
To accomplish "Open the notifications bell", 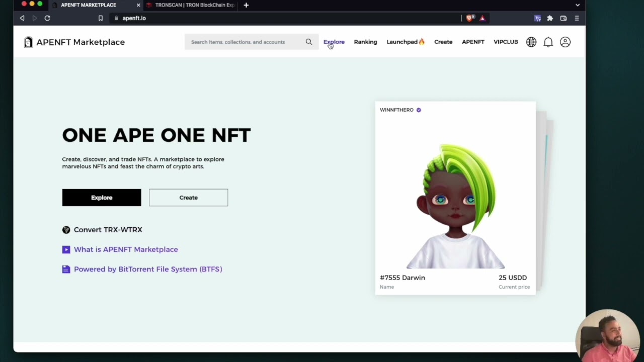I will [548, 42].
